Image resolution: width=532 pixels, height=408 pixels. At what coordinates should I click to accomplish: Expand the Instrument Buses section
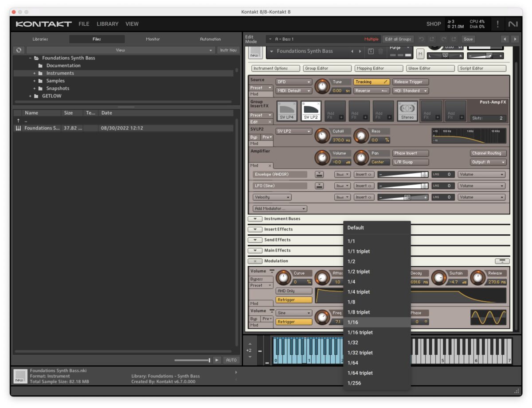tap(255, 219)
